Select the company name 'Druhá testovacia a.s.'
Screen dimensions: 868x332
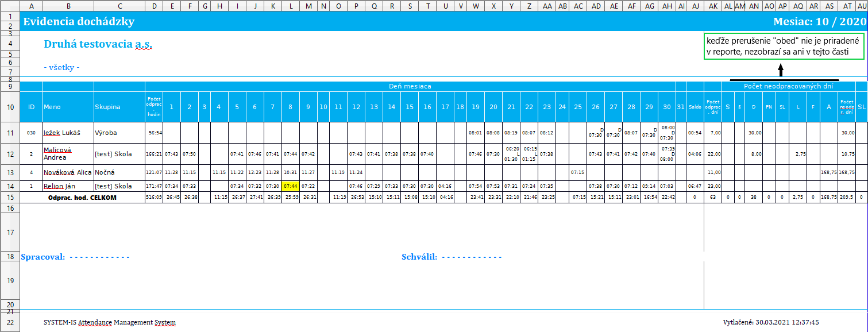(98, 44)
